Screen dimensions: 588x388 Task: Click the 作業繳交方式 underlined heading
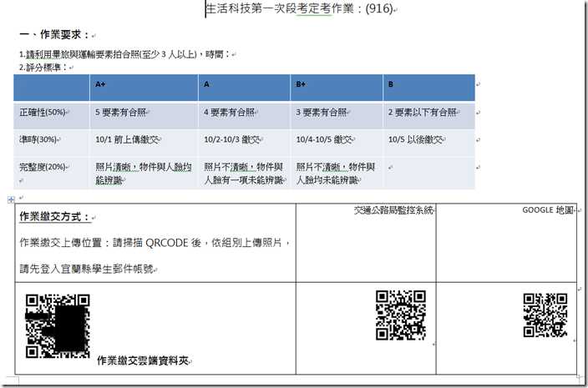55,216
